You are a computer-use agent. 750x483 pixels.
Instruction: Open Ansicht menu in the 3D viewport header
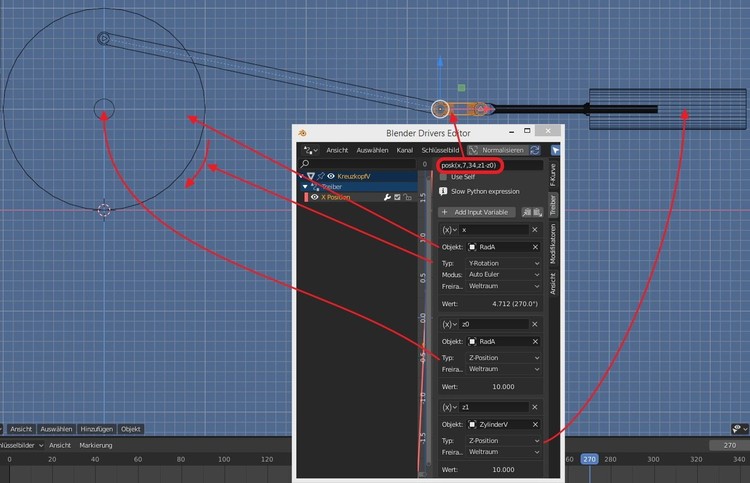[21, 429]
